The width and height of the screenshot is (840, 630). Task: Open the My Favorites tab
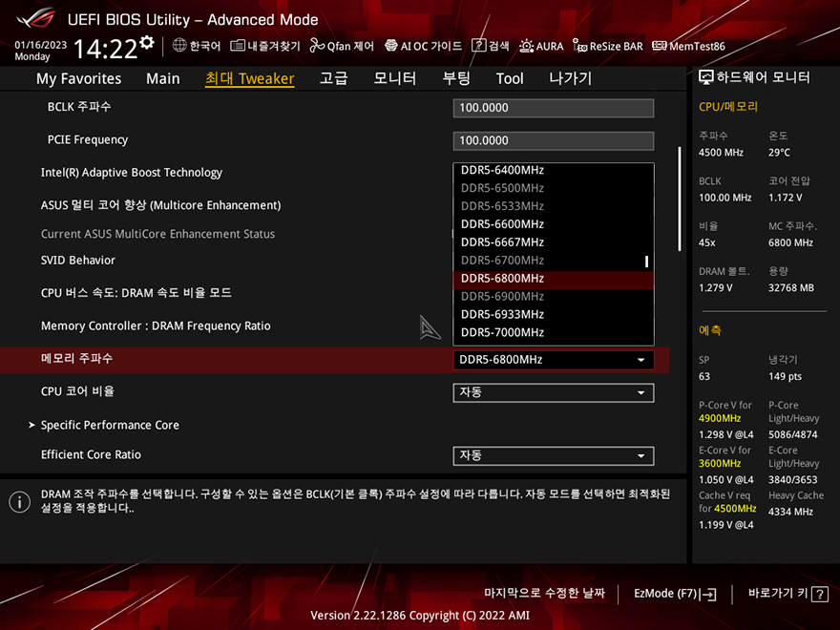[78, 78]
